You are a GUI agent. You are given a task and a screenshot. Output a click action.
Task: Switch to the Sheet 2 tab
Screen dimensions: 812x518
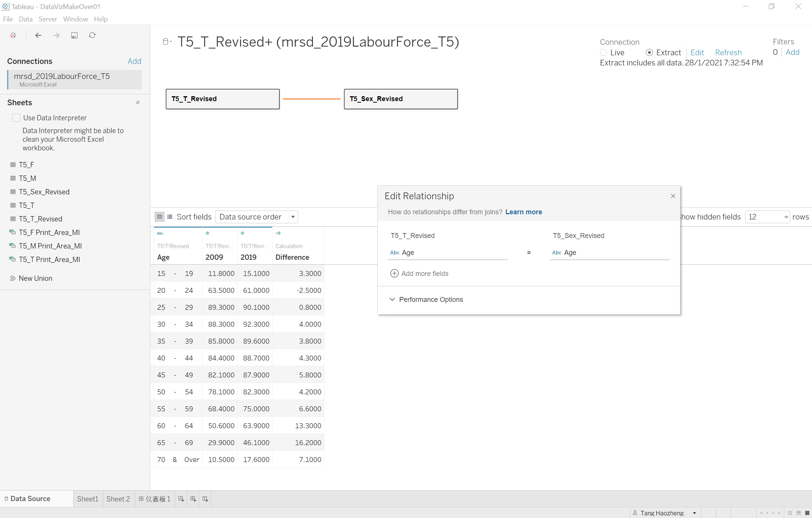118,499
